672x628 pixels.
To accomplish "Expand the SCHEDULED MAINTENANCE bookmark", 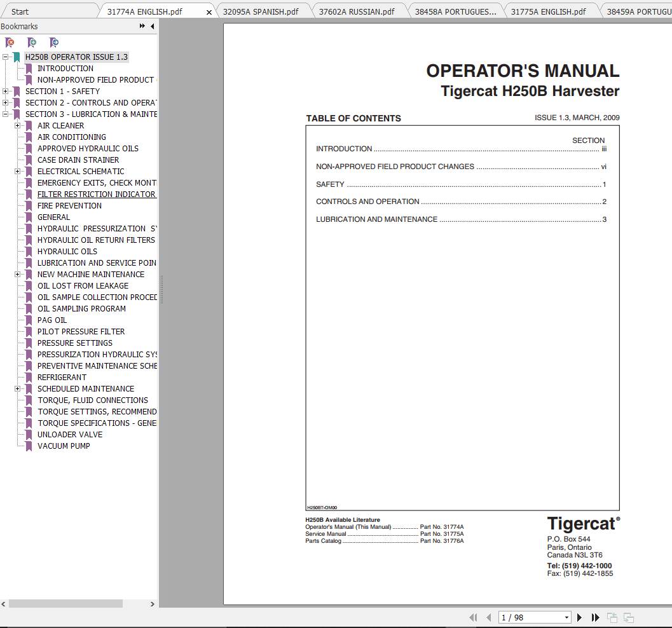I will [x=17, y=388].
